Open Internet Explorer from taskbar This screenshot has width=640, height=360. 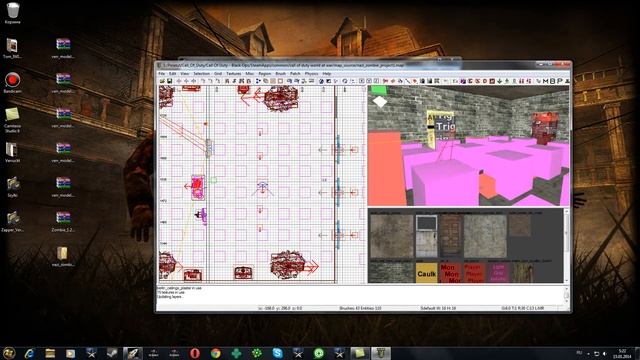pyautogui.click(x=29, y=353)
